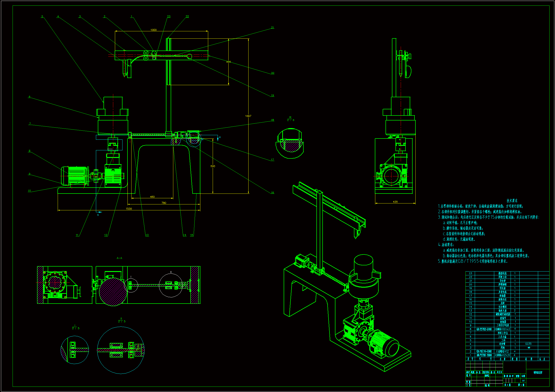The image size is (555, 392).
Task: Click part callout number 18
Action: click(273, 120)
